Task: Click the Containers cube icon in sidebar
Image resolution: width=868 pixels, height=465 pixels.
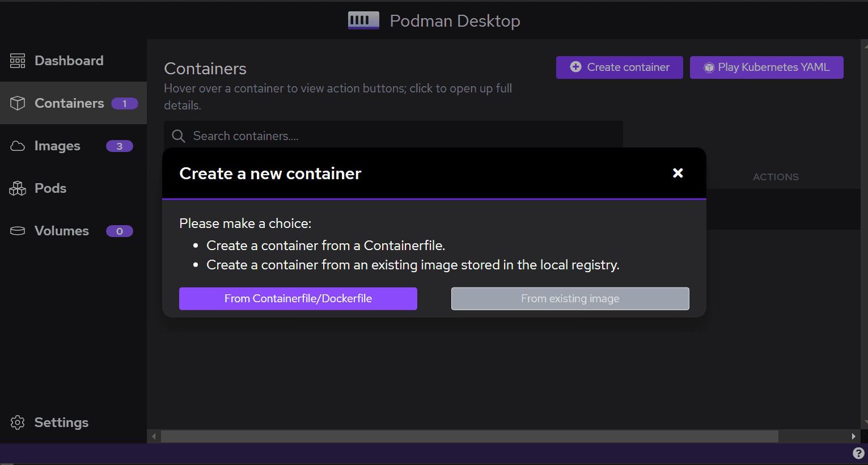Action: click(18, 103)
